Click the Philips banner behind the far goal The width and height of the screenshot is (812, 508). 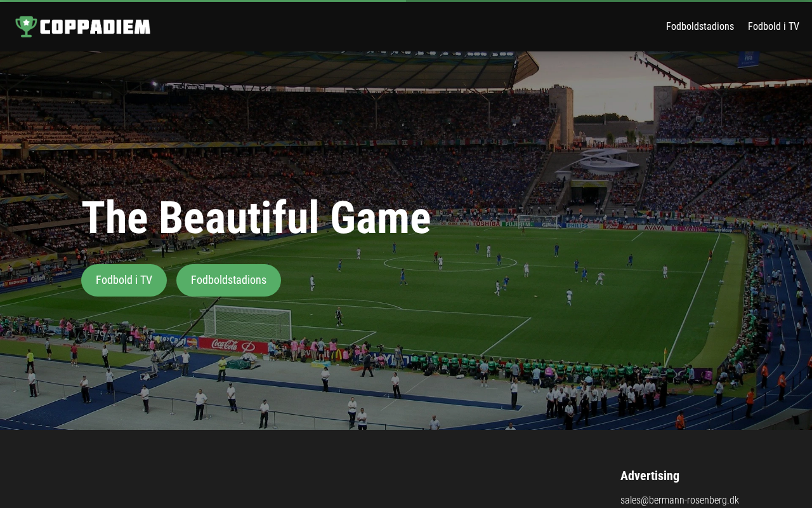(x=582, y=225)
